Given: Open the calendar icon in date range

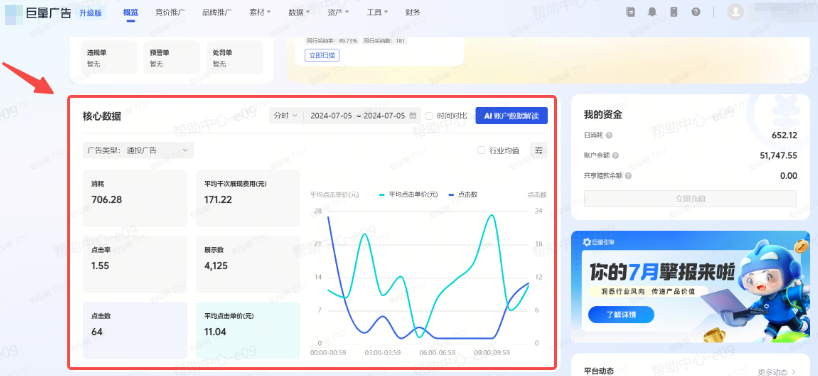Looking at the screenshot, I should click(x=413, y=115).
